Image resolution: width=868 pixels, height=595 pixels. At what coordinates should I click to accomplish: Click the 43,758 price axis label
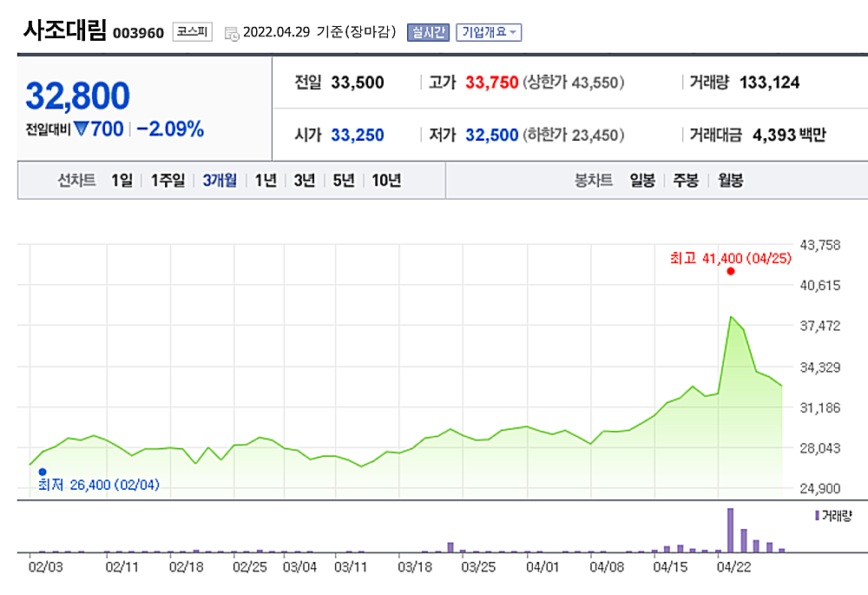pyautogui.click(x=820, y=245)
